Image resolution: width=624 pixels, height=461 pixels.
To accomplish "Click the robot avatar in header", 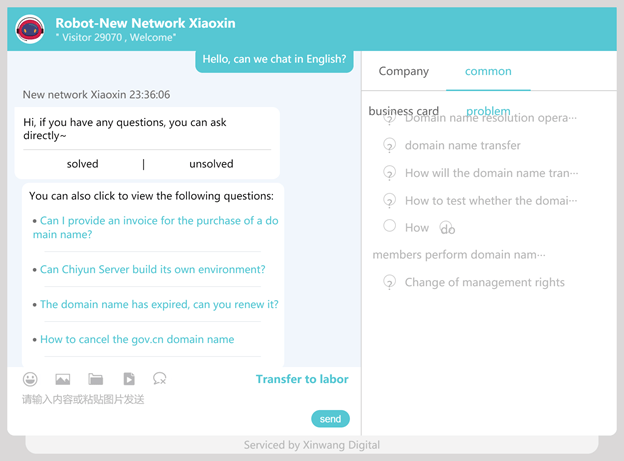I will click(x=30, y=29).
